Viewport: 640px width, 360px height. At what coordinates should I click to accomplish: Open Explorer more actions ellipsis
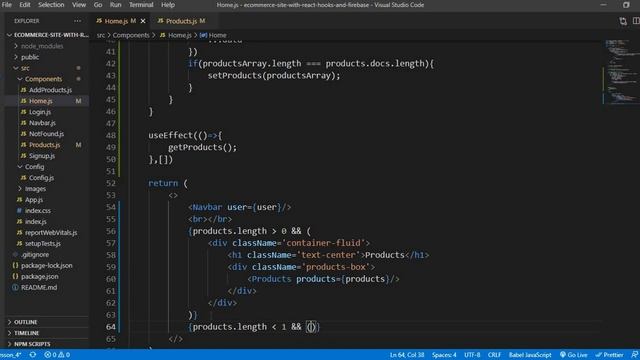click(78, 21)
